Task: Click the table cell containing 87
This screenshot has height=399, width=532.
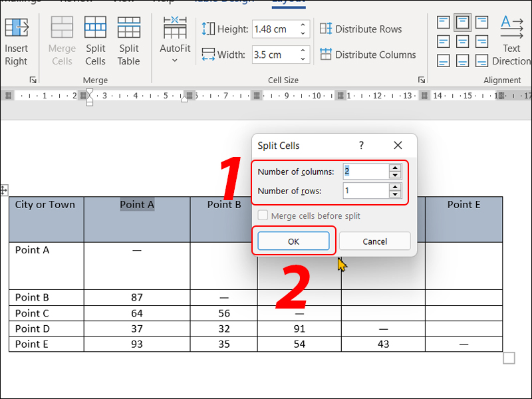Action: (x=137, y=297)
